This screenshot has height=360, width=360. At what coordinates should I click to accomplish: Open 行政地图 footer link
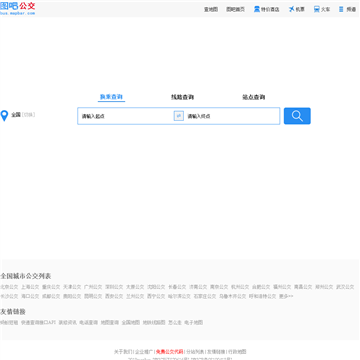(237, 351)
